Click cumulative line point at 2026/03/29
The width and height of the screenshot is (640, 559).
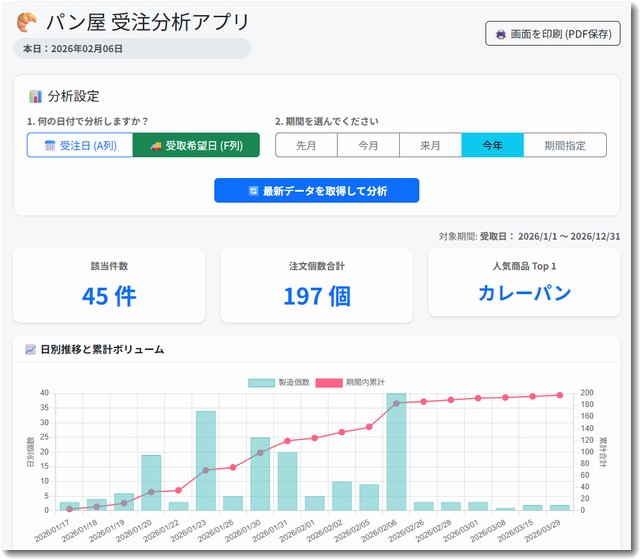tap(560, 395)
